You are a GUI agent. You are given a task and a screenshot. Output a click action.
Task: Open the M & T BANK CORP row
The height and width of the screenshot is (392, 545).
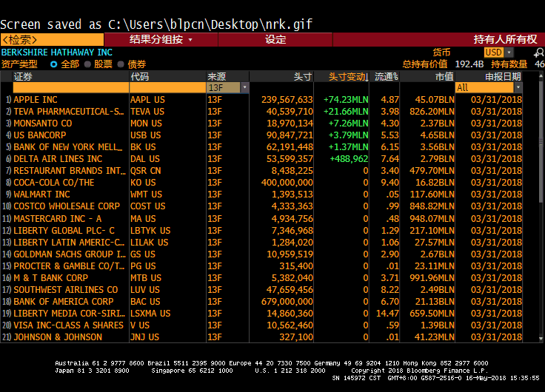tap(261, 277)
